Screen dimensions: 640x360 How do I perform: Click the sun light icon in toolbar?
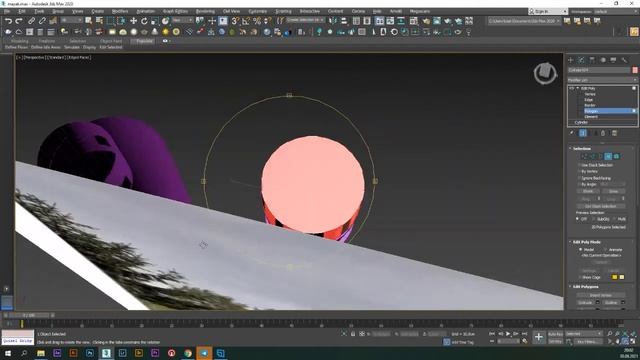click(x=165, y=31)
